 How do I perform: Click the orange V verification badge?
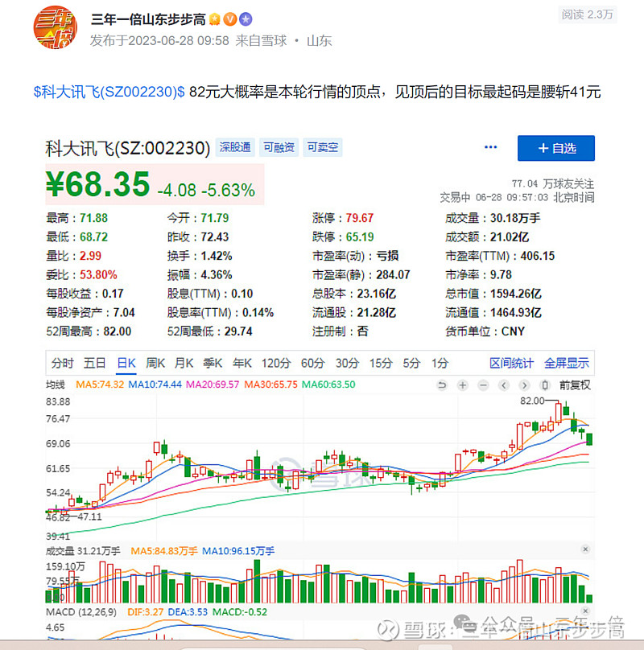[x=230, y=19]
